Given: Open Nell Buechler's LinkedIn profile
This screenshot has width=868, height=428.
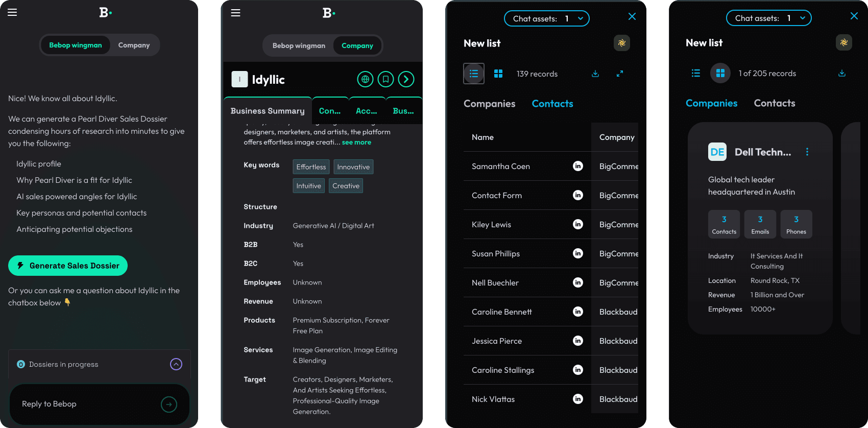Looking at the screenshot, I should pos(578,282).
